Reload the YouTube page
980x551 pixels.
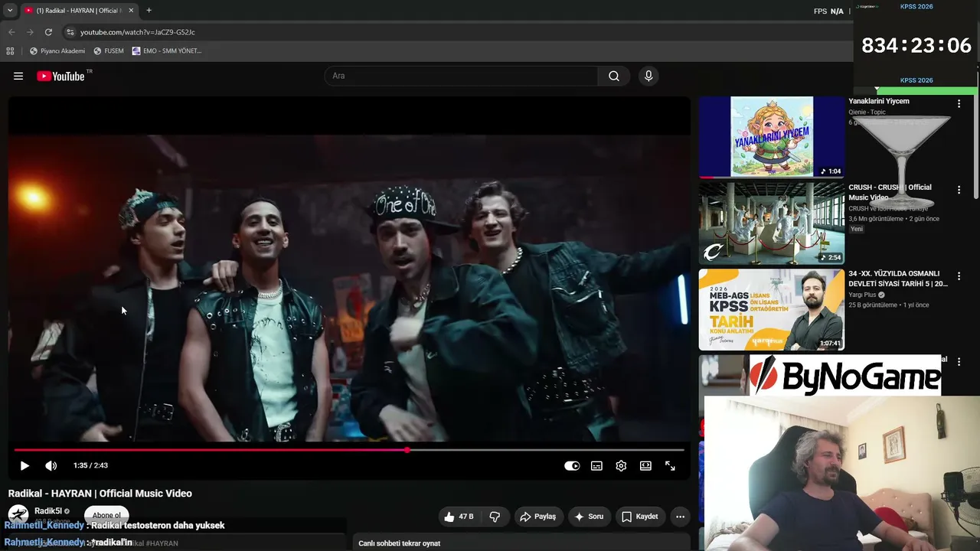pyautogui.click(x=48, y=32)
